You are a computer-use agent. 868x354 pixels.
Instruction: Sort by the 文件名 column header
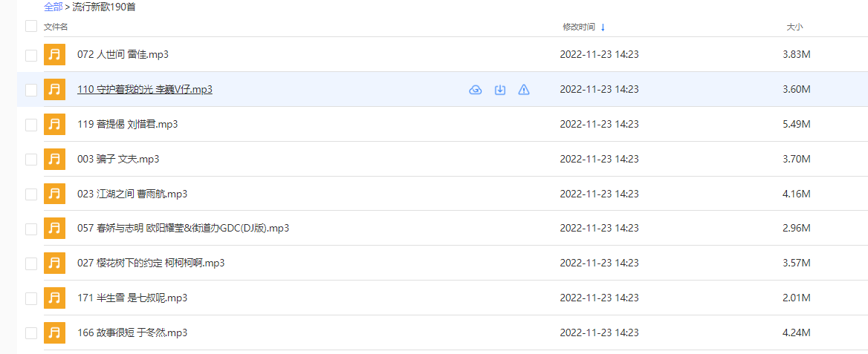[56, 27]
